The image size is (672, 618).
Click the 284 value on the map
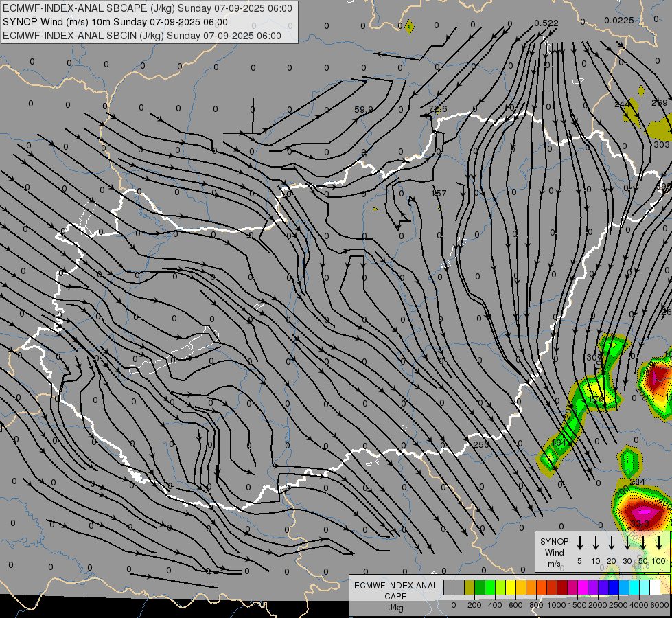pyautogui.click(x=637, y=481)
